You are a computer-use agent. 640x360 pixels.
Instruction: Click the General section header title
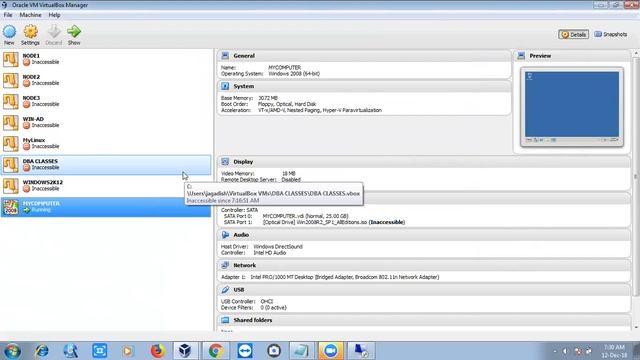pyautogui.click(x=244, y=56)
